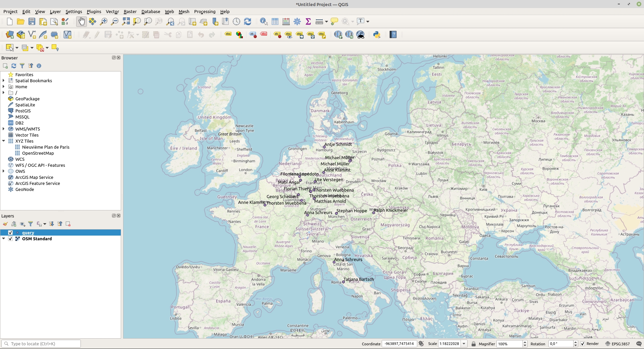The image size is (644, 349).
Task: Open the Measure tool dropdown arrow
Action: point(326,22)
